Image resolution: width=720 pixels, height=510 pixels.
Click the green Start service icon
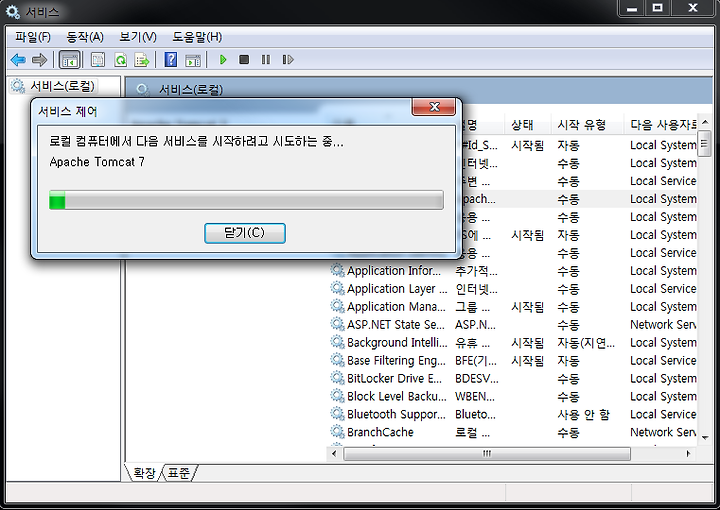pyautogui.click(x=223, y=60)
